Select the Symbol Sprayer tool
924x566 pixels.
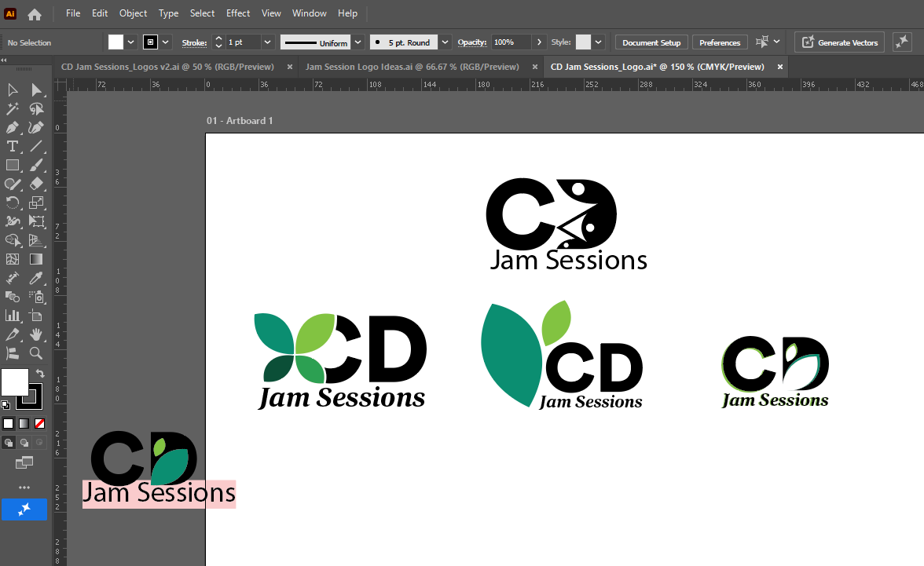[x=36, y=297]
